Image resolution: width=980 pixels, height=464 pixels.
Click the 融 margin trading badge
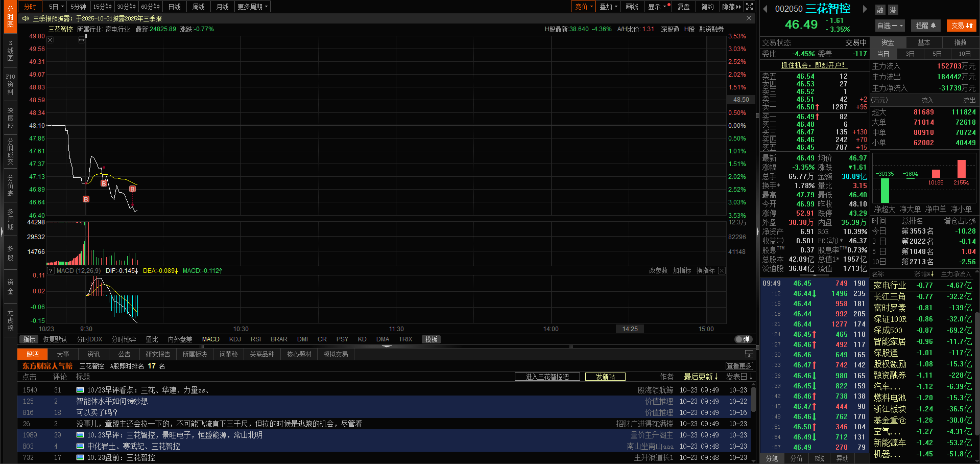tap(880, 10)
